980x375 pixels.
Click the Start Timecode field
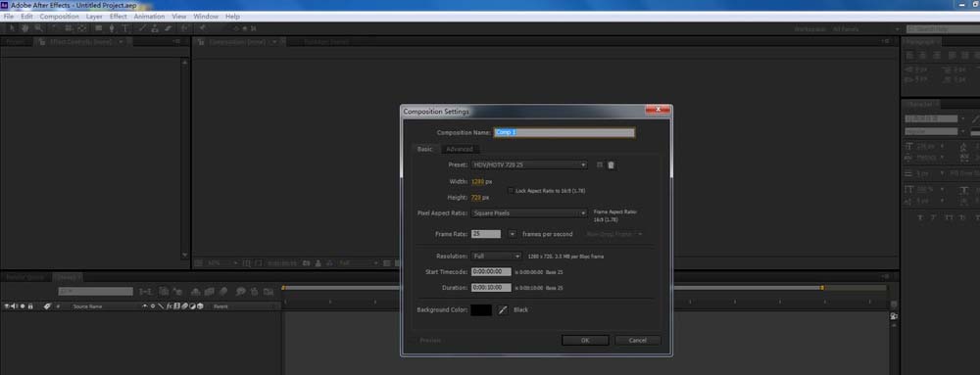pos(491,272)
